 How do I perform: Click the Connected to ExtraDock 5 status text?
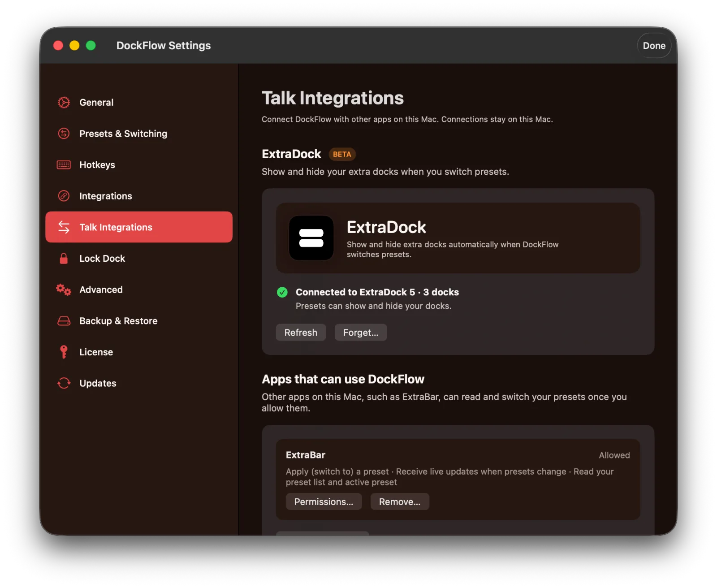pos(377,292)
